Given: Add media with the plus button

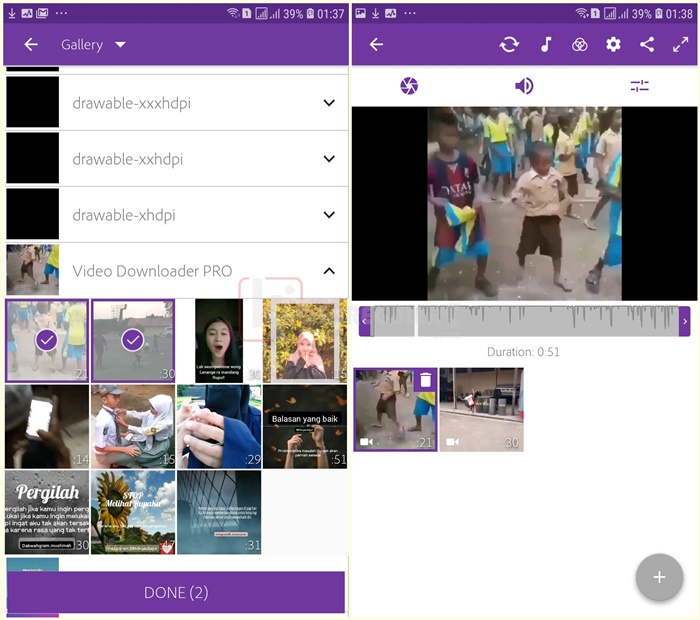Looking at the screenshot, I should 659,577.
